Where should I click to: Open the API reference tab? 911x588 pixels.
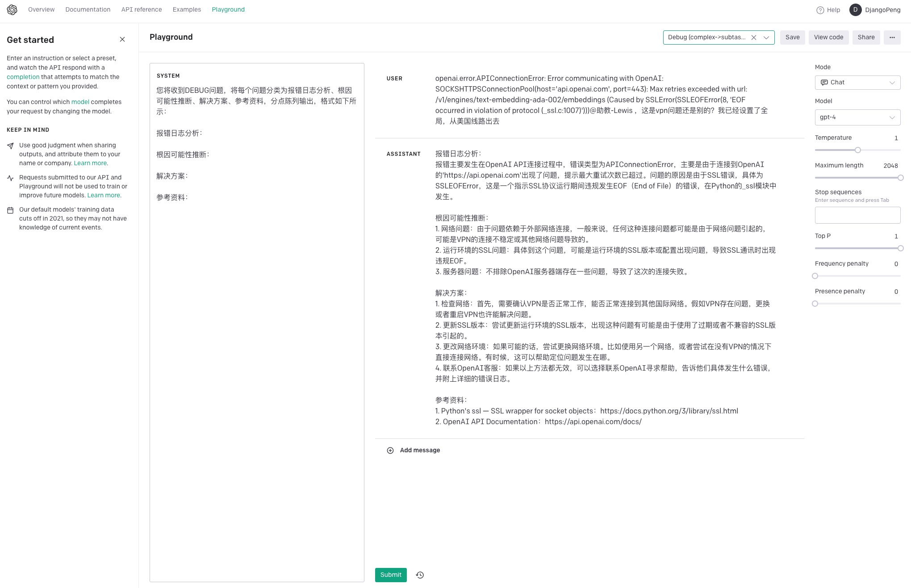click(142, 10)
